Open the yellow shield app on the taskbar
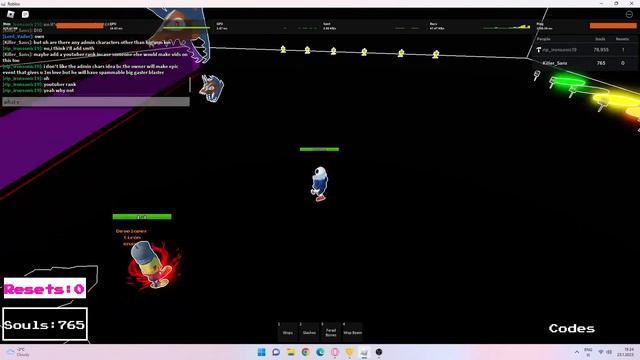This screenshot has height=360, width=640. pyautogui.click(x=349, y=352)
